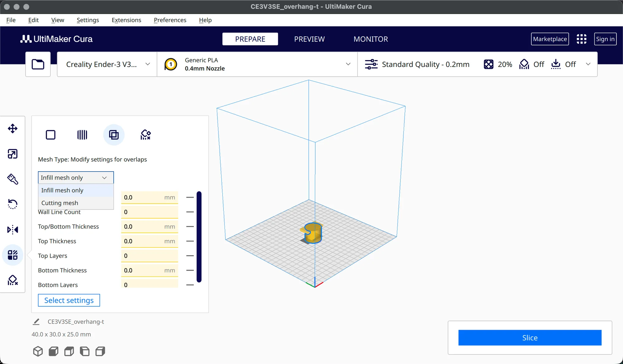Select the Rotate tool in the sidebar

(12, 204)
